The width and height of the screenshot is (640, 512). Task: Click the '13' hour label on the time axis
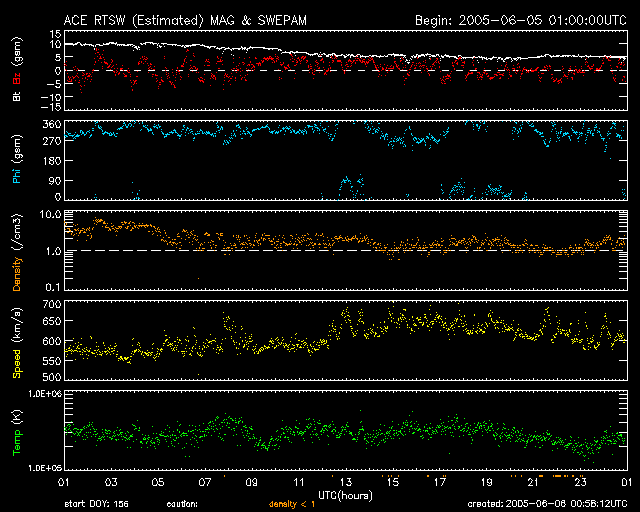tap(346, 483)
